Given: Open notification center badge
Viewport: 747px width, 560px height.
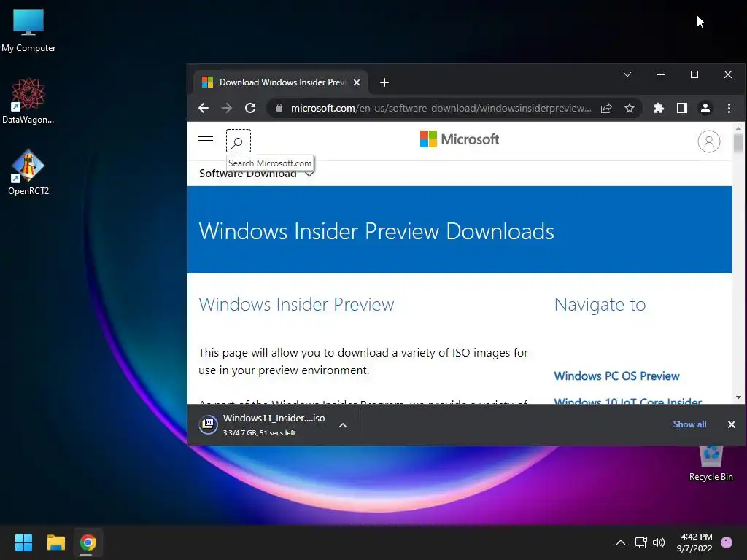Looking at the screenshot, I should 726,542.
